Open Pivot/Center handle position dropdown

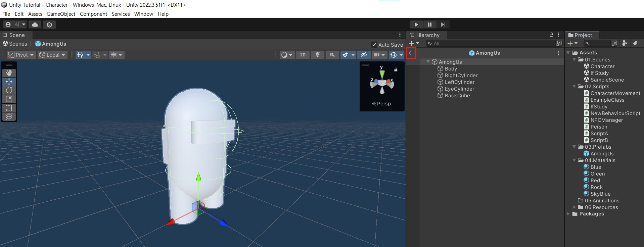tap(21, 55)
